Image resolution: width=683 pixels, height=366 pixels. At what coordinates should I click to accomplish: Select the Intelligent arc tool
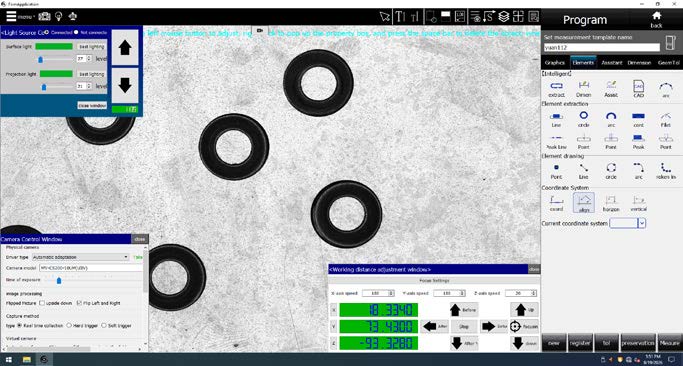[666, 88]
